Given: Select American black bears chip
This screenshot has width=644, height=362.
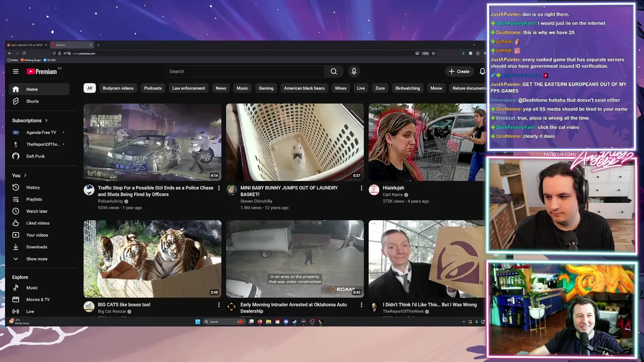Looking at the screenshot, I should click(x=304, y=88).
